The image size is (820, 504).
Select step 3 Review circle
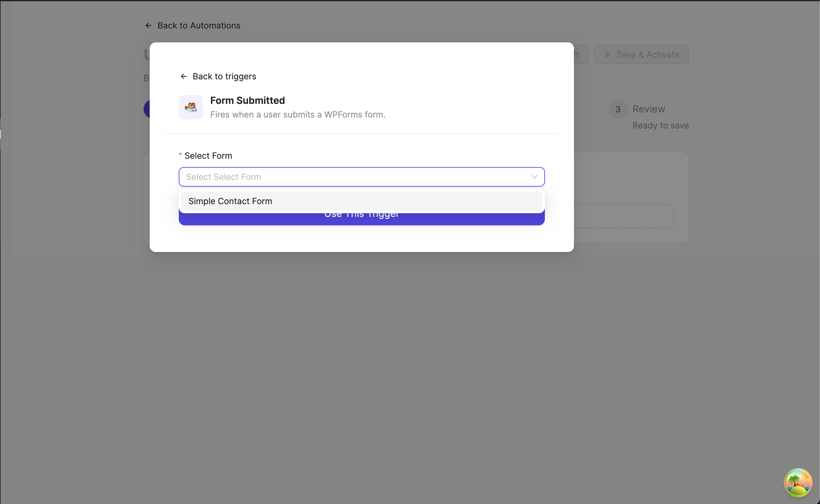[618, 109]
